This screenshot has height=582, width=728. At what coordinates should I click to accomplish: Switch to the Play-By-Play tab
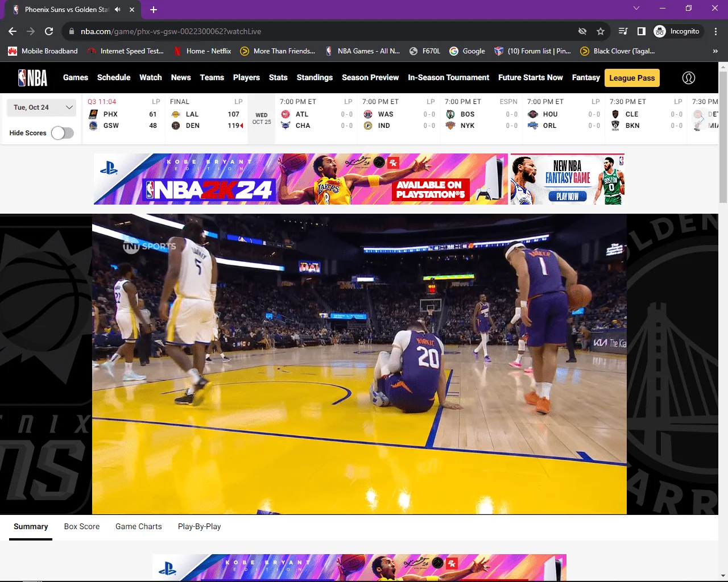[x=199, y=526]
